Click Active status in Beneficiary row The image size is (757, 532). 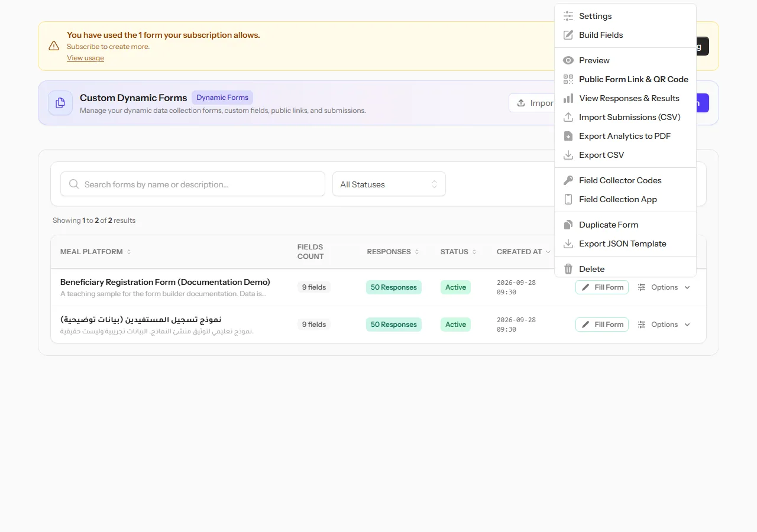(x=455, y=287)
